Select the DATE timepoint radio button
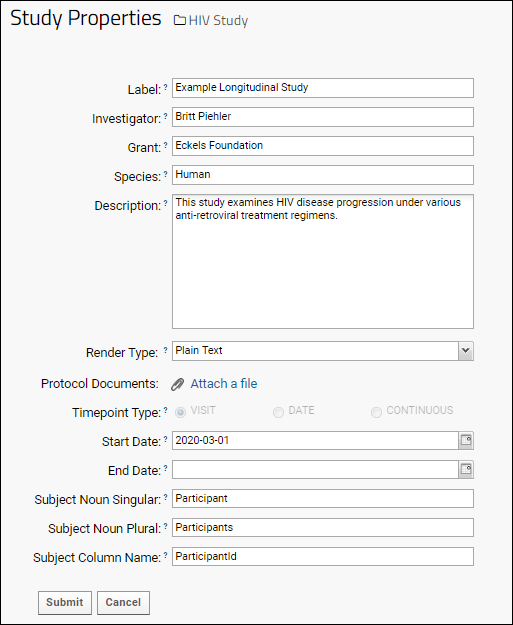 (x=278, y=412)
